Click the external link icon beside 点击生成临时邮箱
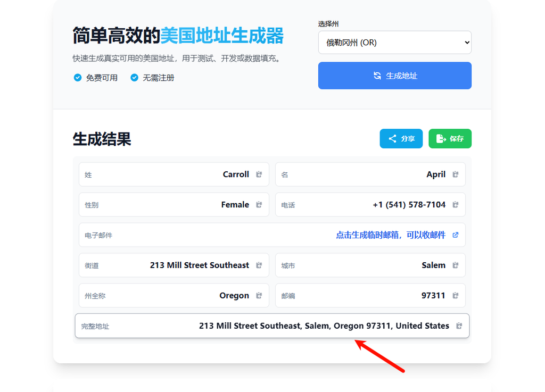The width and height of the screenshot is (545, 392). coord(456,235)
